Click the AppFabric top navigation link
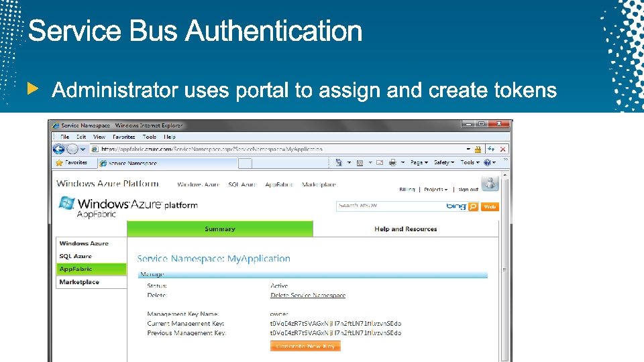Viewport: 644px width, 362px height. [279, 185]
